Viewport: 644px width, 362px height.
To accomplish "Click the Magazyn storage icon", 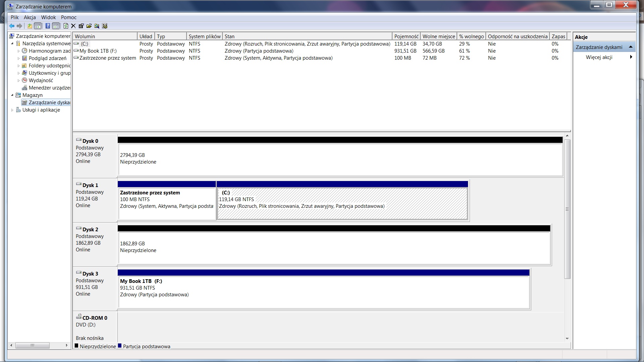I will coord(18,95).
